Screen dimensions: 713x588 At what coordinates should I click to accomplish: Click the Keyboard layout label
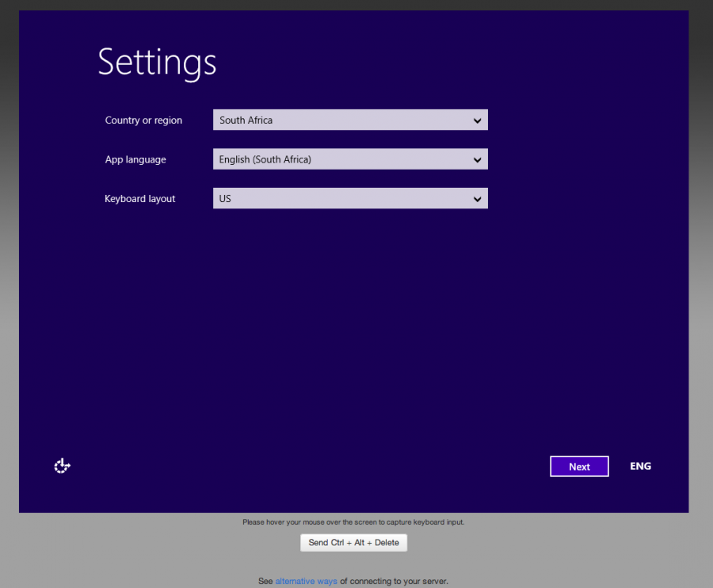coord(139,199)
